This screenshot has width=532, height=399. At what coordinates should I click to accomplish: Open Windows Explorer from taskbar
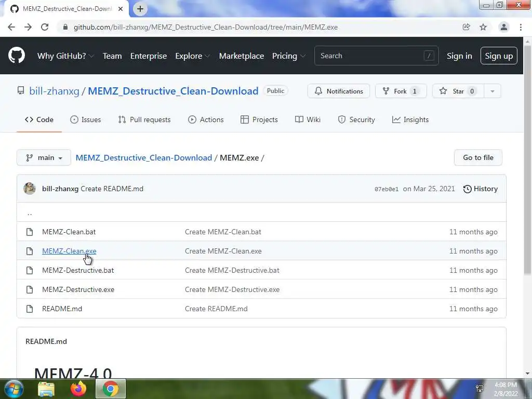click(x=46, y=389)
